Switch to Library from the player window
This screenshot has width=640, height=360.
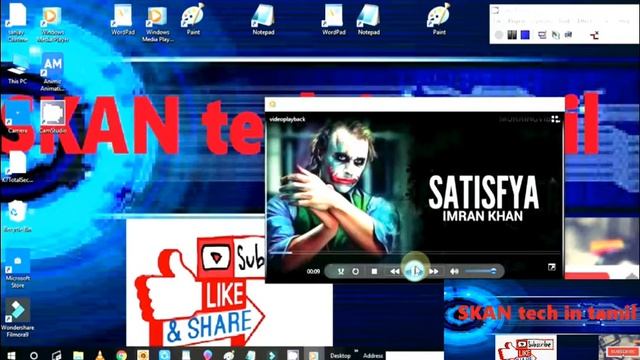pyautogui.click(x=556, y=119)
